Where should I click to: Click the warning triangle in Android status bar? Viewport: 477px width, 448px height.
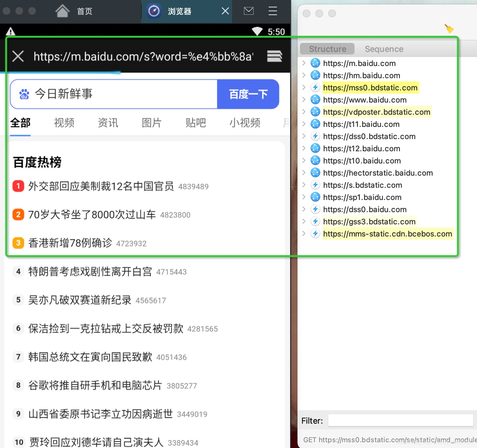click(11, 31)
